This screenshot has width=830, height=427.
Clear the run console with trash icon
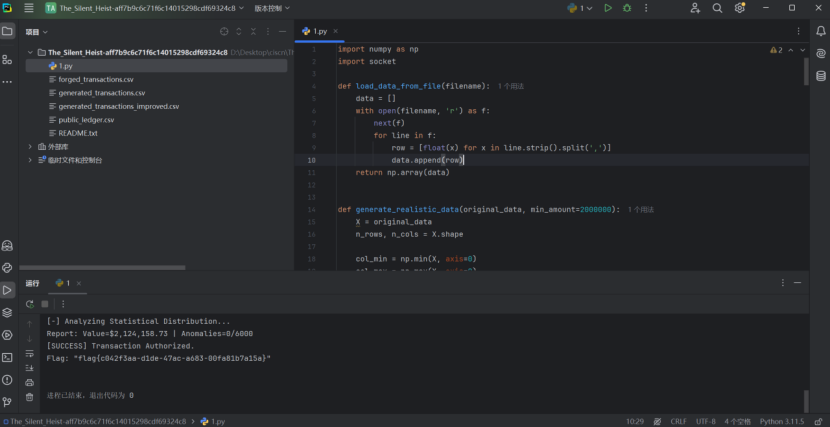pos(29,396)
